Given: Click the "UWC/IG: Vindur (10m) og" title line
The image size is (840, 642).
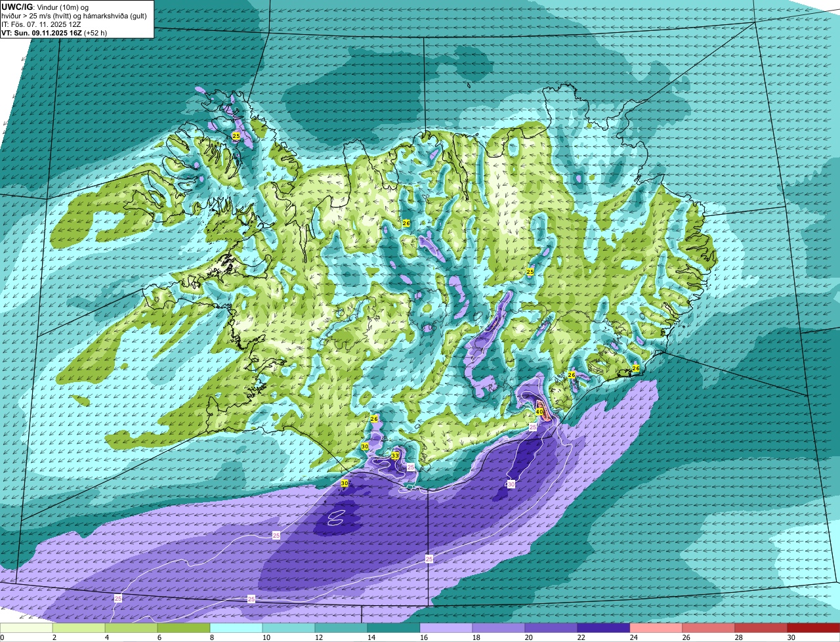Looking at the screenshot, I should tap(45, 7).
